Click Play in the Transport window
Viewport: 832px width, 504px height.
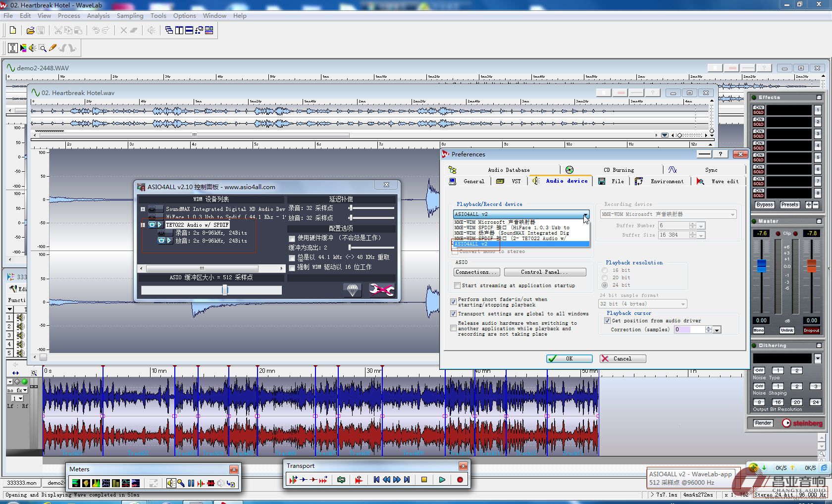[442, 479]
